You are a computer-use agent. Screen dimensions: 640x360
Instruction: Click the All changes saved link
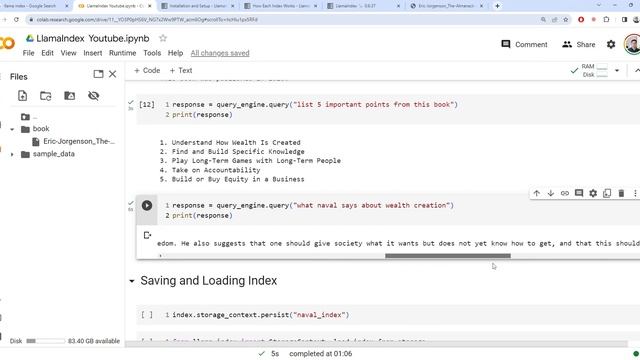tap(220, 53)
